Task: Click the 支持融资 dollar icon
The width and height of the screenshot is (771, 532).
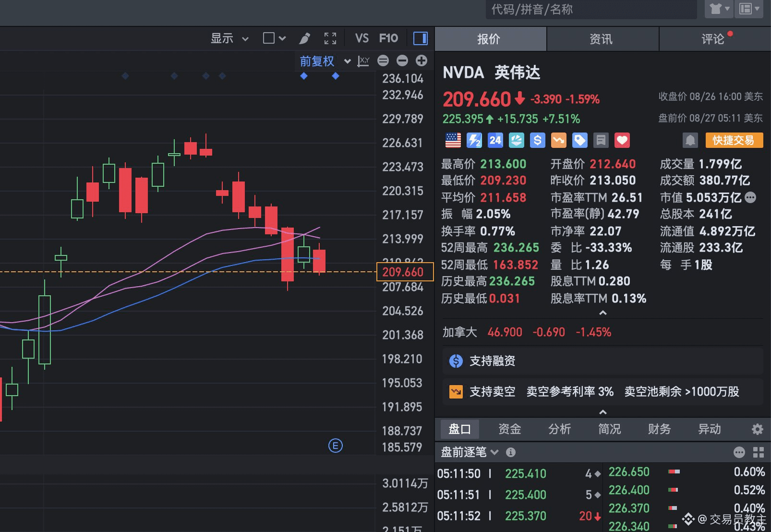Action: point(456,361)
